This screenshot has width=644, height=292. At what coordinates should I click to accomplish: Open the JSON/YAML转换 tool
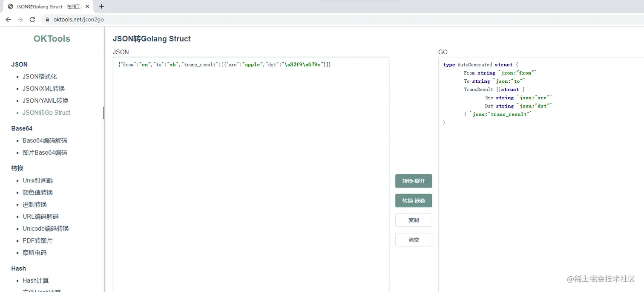pos(46,101)
